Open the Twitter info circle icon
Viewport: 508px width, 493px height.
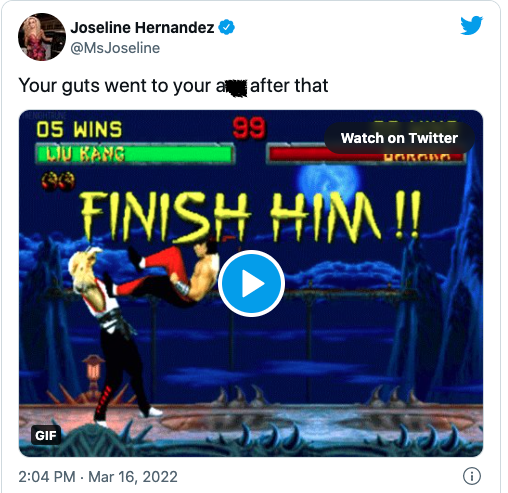coord(472,476)
